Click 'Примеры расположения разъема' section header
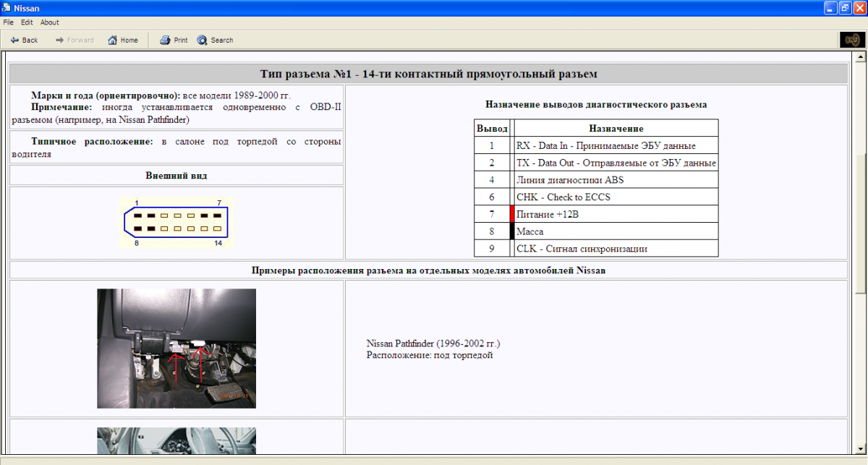868x465 pixels. coord(428,270)
